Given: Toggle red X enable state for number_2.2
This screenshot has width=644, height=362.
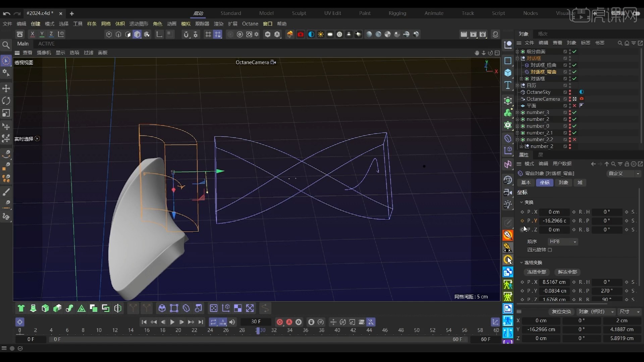Looking at the screenshot, I should coord(575,139).
